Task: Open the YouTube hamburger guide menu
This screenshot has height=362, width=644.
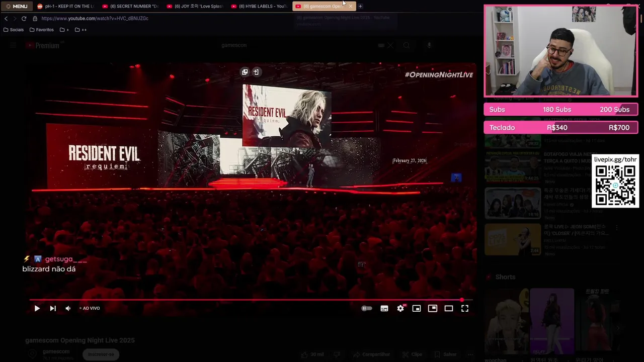Action: (x=13, y=45)
